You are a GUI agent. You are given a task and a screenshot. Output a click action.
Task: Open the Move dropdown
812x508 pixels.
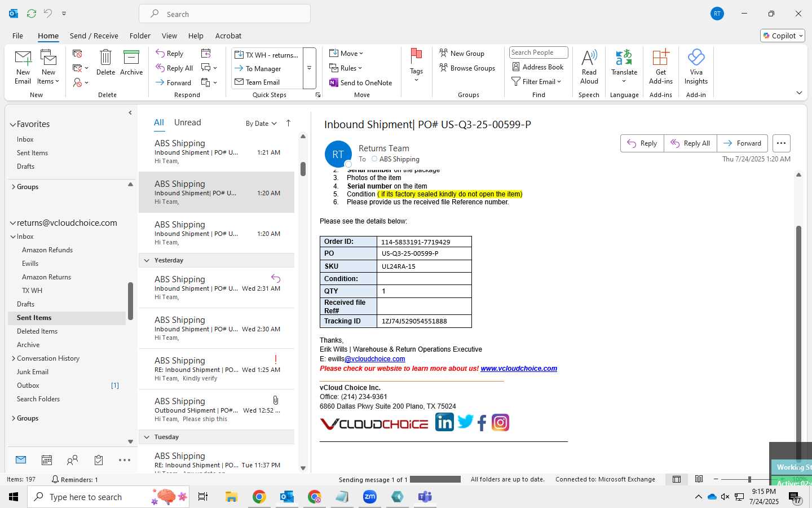pyautogui.click(x=346, y=54)
